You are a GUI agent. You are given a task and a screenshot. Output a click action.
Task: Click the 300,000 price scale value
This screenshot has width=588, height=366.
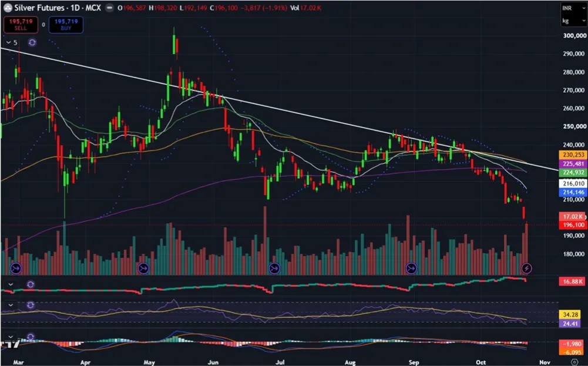pyautogui.click(x=575, y=36)
